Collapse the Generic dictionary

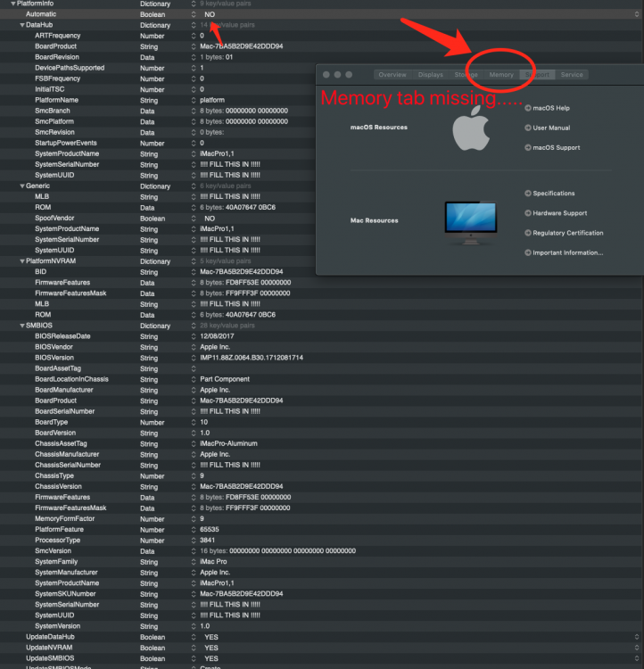(22, 186)
